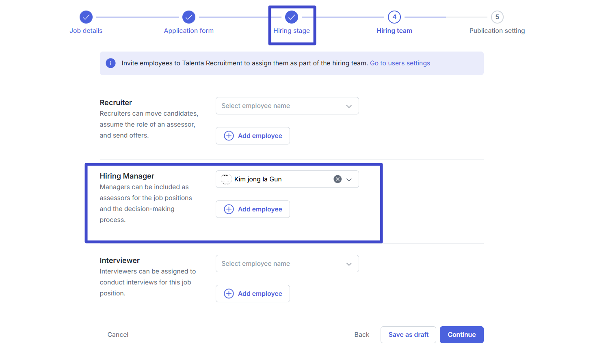The image size is (606, 364).
Task: Switch to Job details step label
Action: [86, 31]
